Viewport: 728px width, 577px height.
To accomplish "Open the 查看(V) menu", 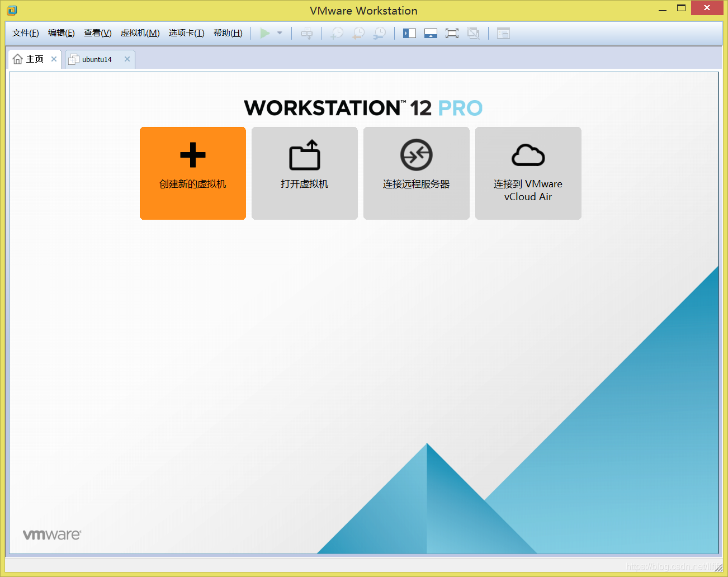I will coord(98,33).
